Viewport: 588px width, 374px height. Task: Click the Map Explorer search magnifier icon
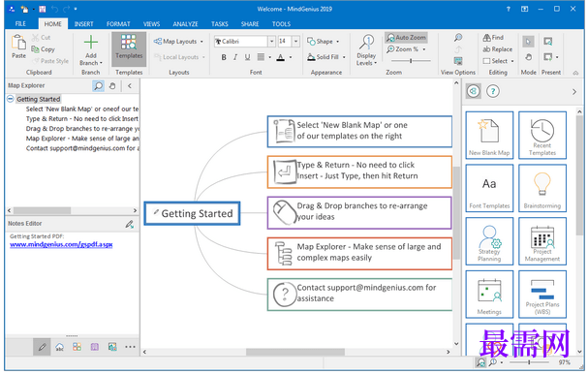[x=98, y=86]
